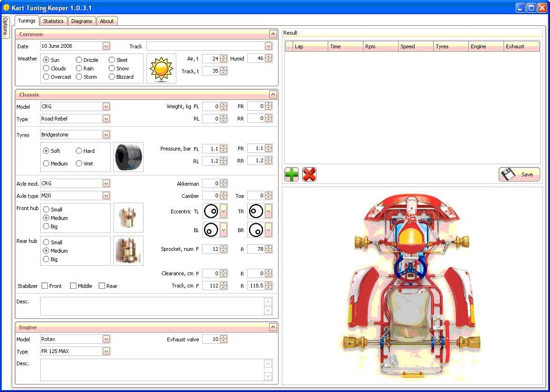Open the Eccentric TL selector

pyautogui.click(x=223, y=211)
